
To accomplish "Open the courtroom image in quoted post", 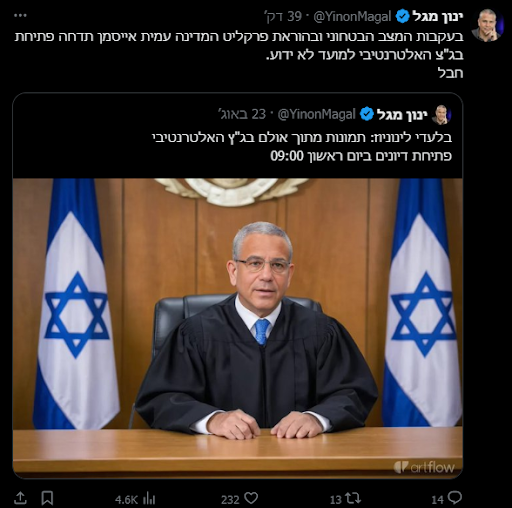I will (238, 328).
